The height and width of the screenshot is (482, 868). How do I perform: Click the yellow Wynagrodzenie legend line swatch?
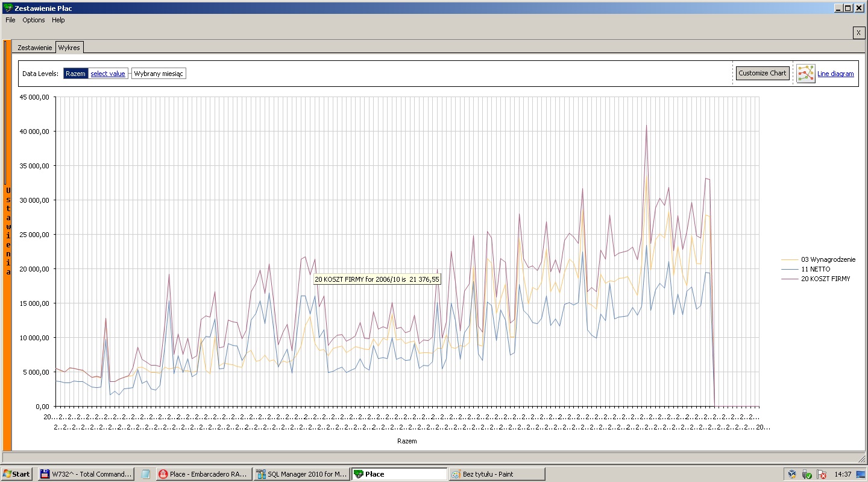790,259
